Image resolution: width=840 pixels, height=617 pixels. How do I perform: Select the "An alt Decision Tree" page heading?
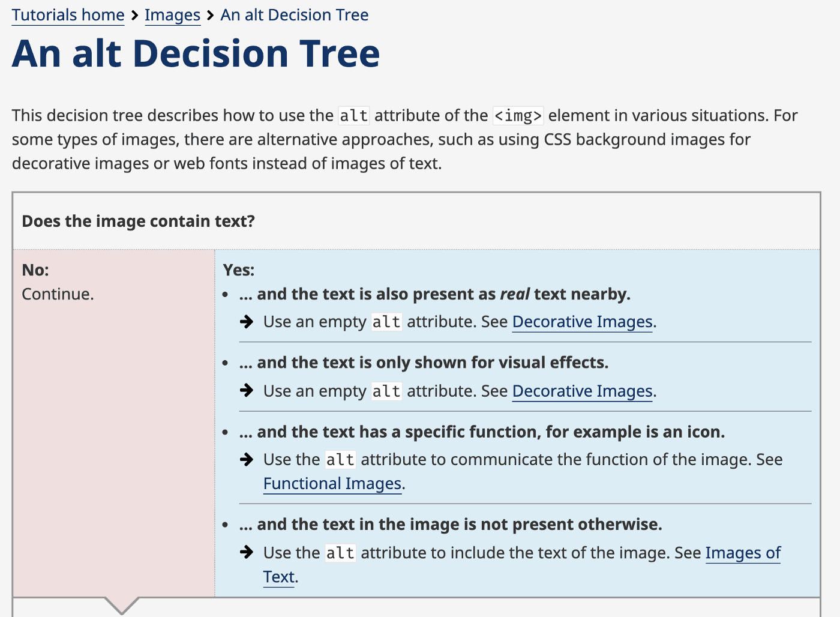pos(196,53)
